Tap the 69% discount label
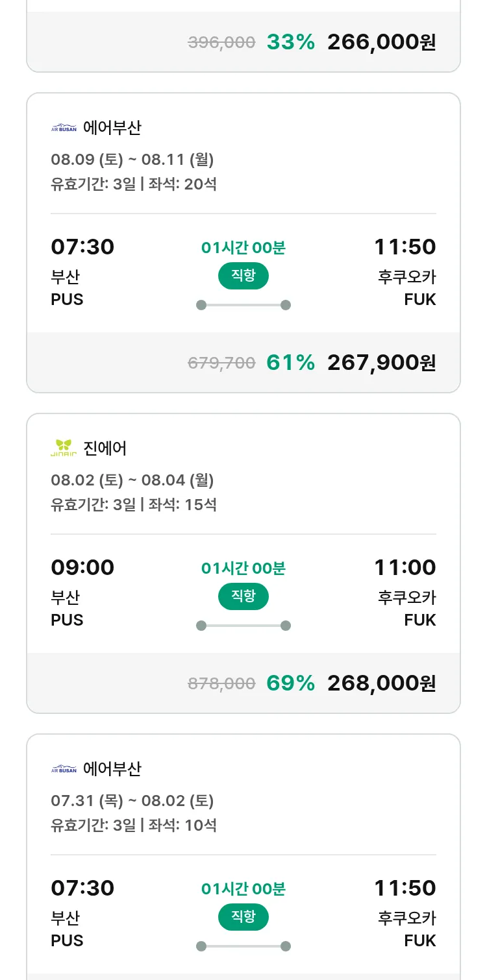The image size is (487, 980). [290, 683]
